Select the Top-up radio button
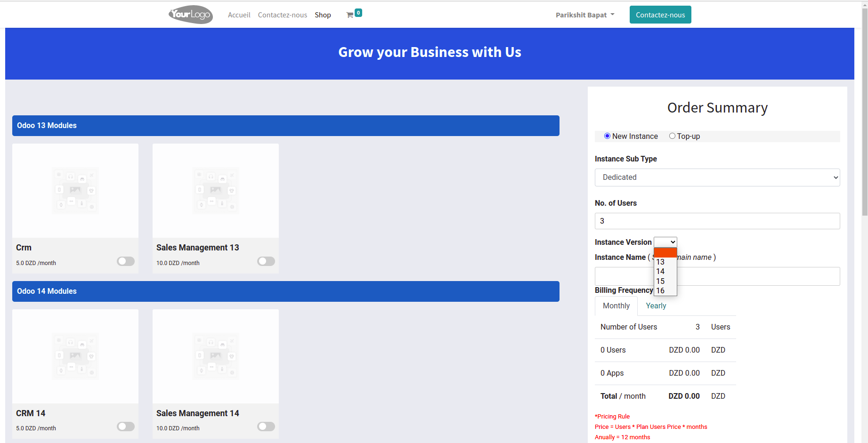Viewport: 868px width, 443px height. click(x=672, y=136)
